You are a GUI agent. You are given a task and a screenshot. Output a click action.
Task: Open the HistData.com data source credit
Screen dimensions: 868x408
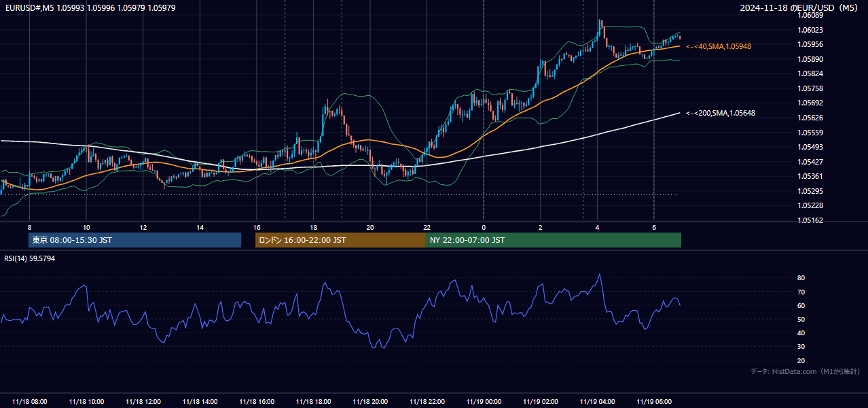(x=806, y=371)
